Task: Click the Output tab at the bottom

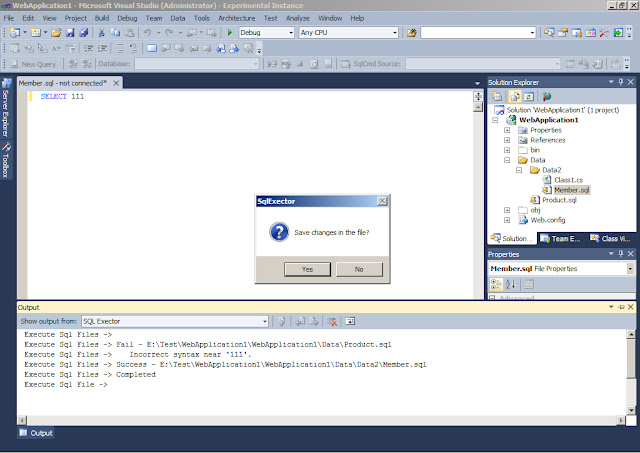Action: pyautogui.click(x=36, y=433)
